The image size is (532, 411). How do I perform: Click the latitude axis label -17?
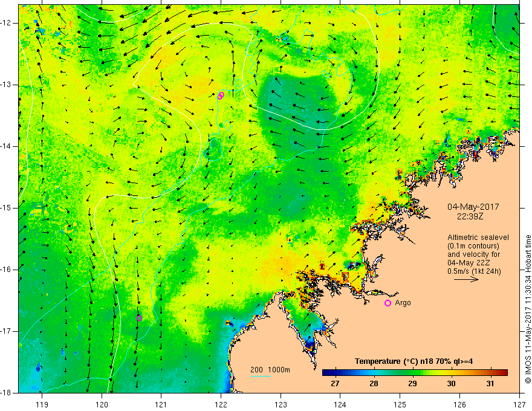[x=6, y=331]
